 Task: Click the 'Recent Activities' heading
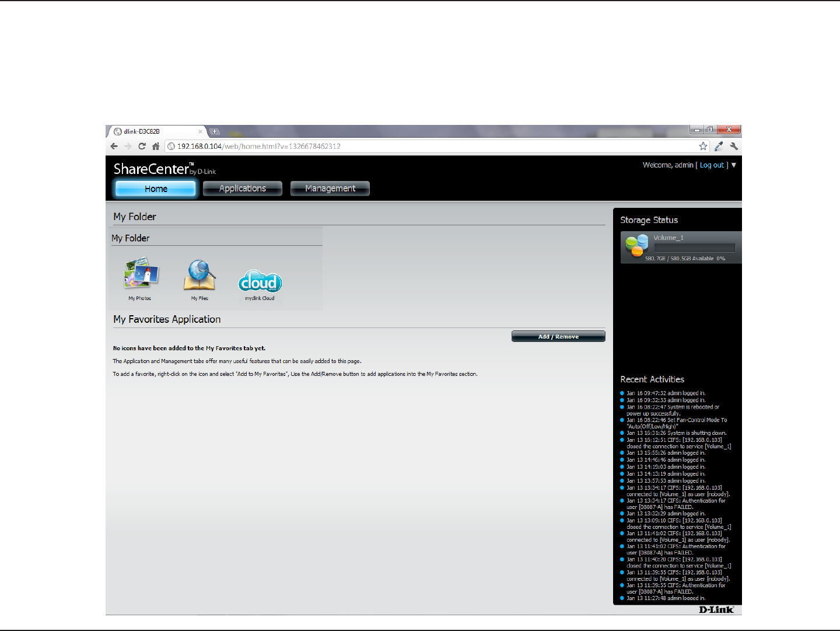(x=652, y=379)
